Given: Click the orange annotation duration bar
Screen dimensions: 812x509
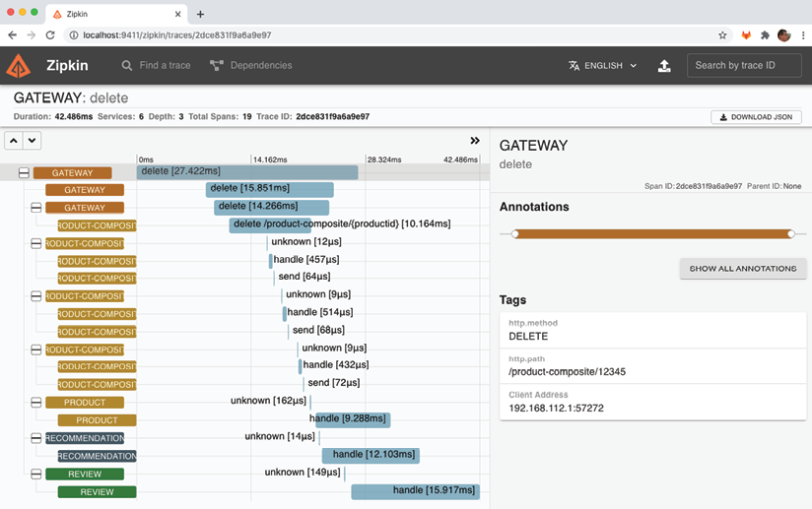Looking at the screenshot, I should (652, 234).
